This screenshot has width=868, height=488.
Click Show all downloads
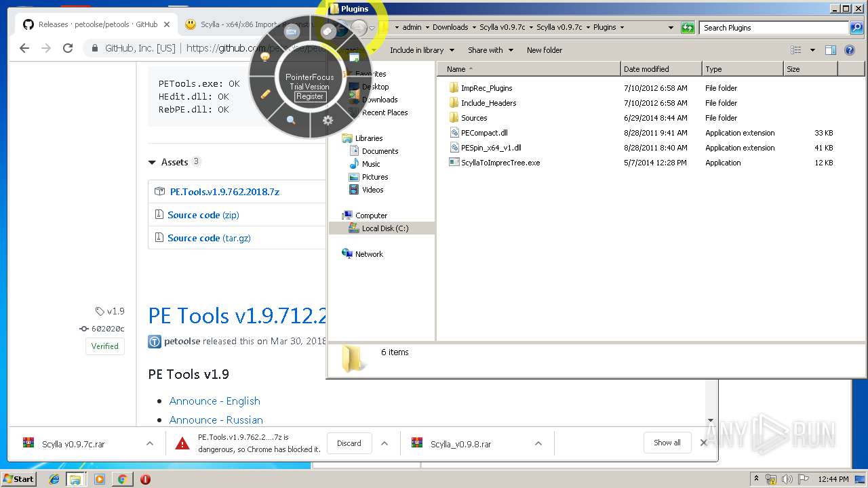point(667,443)
